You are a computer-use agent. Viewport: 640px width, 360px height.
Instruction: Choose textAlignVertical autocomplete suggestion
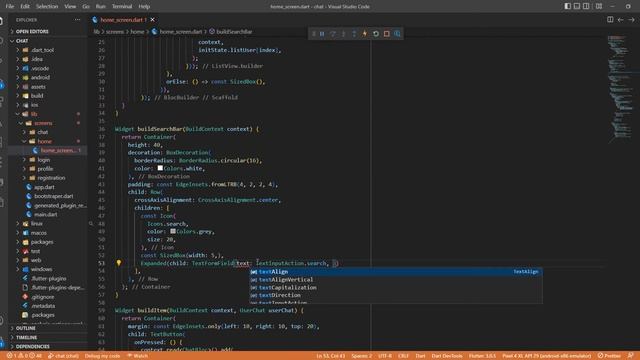[x=396, y=280]
